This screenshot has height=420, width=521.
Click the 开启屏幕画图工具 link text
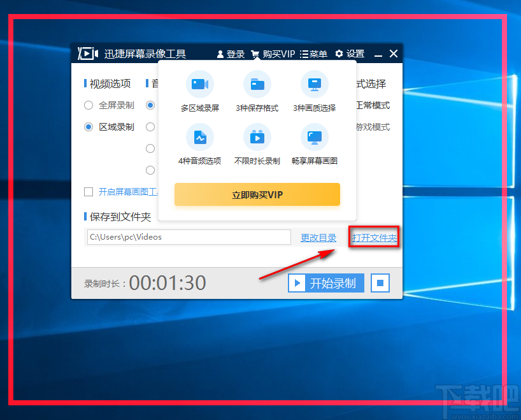(128, 192)
